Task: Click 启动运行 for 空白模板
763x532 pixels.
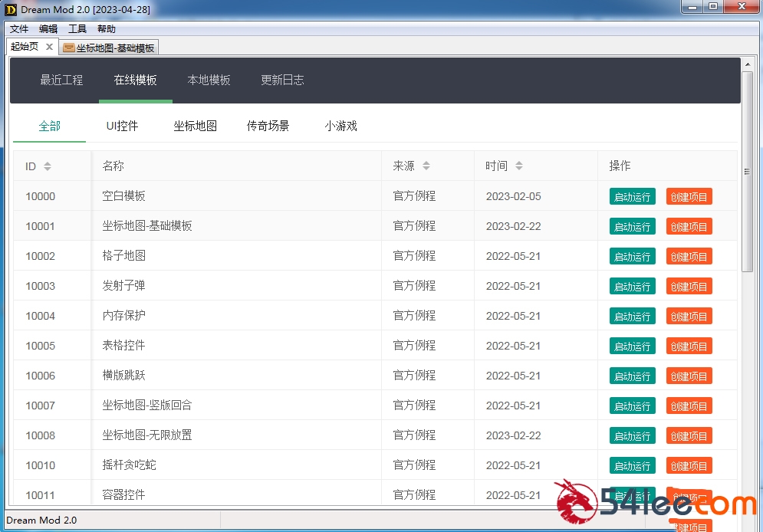Action: tap(632, 197)
